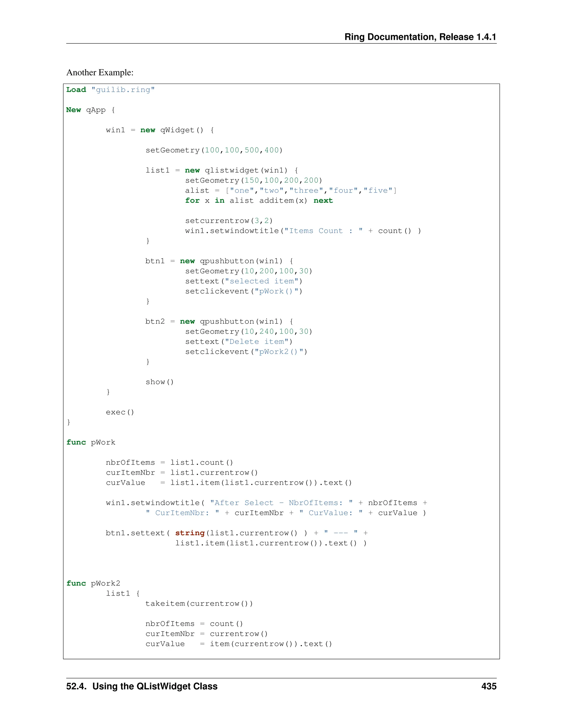Image resolution: width=563 pixels, height=728 pixels.
Task: Click the win1 = new qWidget() line
Action: pyautogui.click(x=160, y=130)
